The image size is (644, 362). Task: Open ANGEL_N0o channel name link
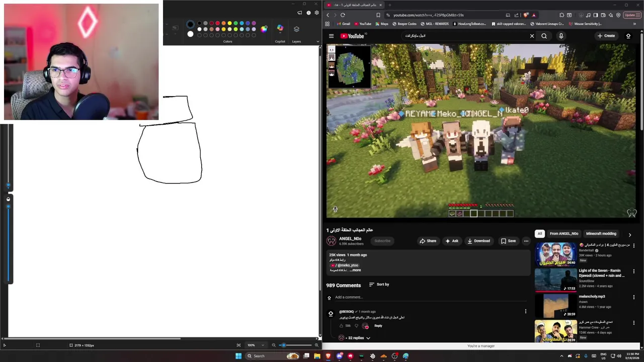coord(350,239)
